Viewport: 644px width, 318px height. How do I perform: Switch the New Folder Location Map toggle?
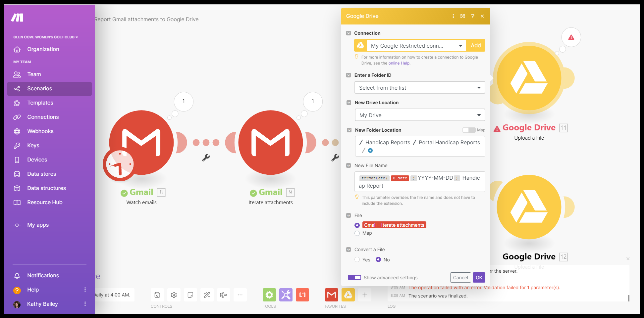pos(469,130)
